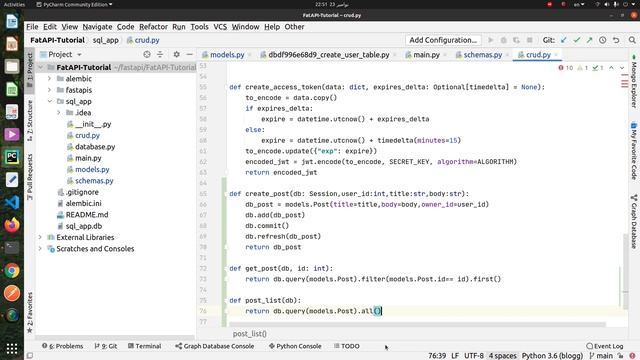Click Add Configuration button

pos(443,40)
